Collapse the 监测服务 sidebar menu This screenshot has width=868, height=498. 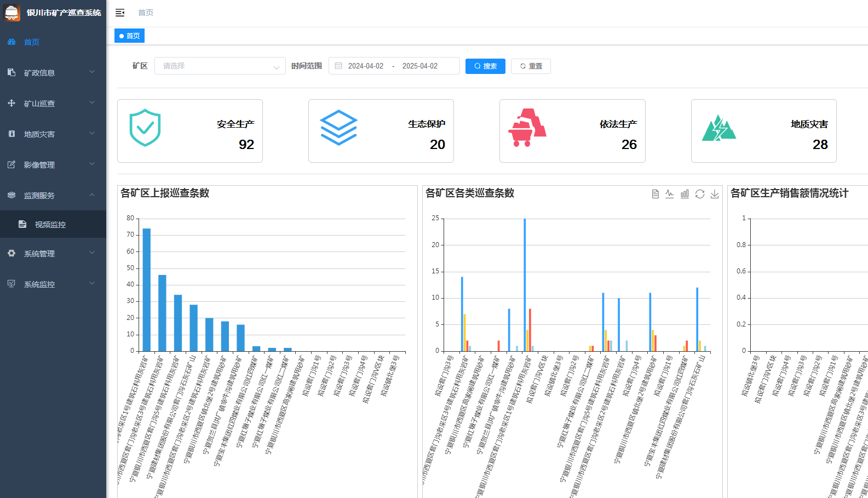(53, 196)
